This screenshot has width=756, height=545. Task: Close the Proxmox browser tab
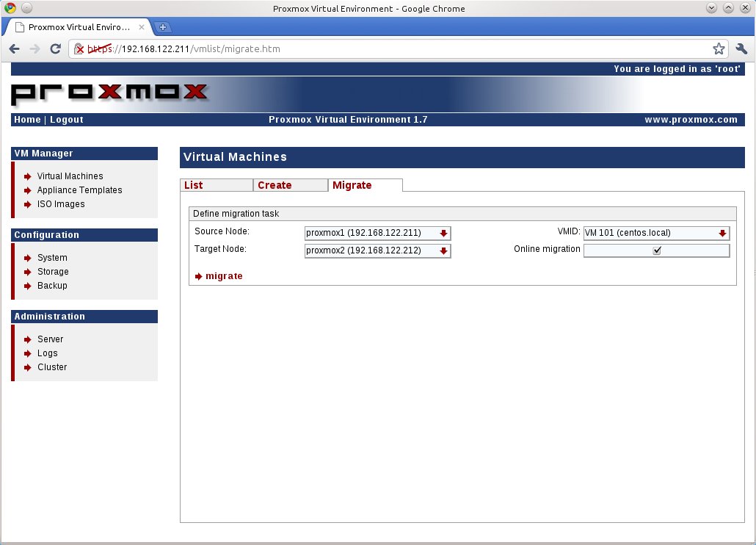coord(141,27)
